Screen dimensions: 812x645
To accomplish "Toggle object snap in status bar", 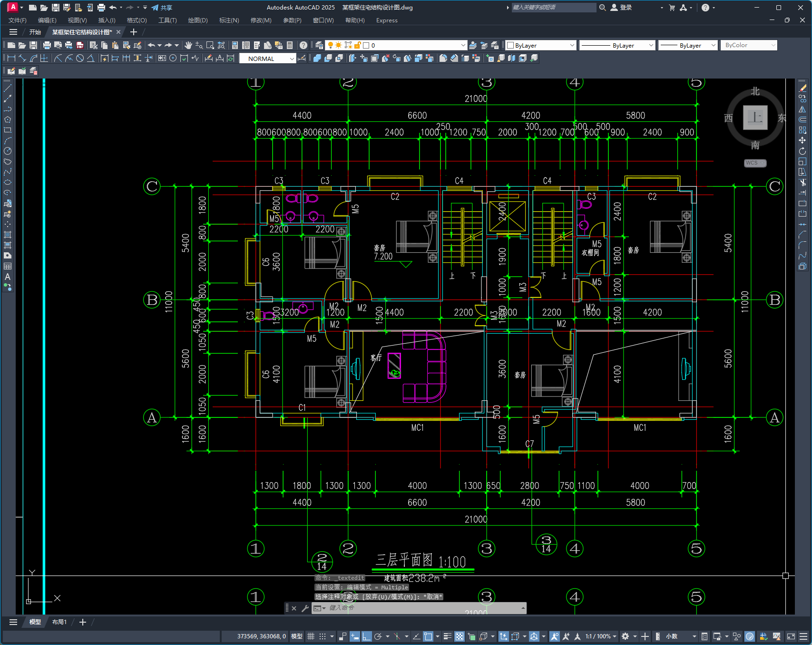I will (429, 636).
